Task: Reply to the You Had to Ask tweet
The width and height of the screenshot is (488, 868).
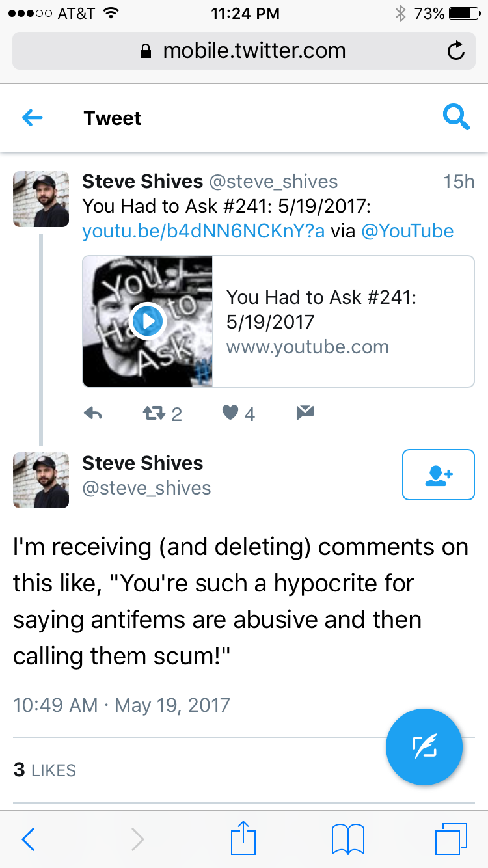Action: coord(94,413)
